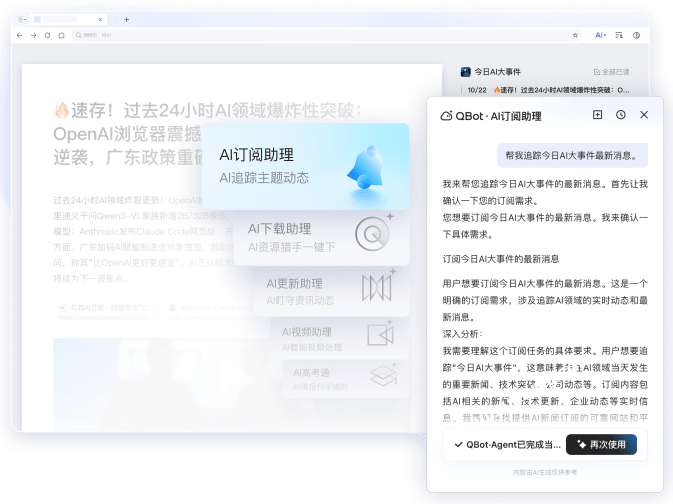
Task: Click the 今日AI大事件 channel icon
Action: click(x=465, y=72)
